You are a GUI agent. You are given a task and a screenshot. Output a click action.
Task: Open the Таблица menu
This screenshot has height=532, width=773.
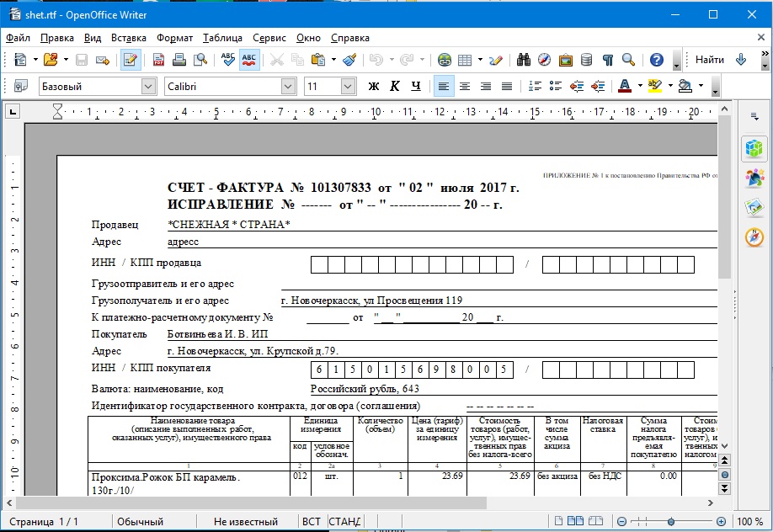pyautogui.click(x=222, y=38)
